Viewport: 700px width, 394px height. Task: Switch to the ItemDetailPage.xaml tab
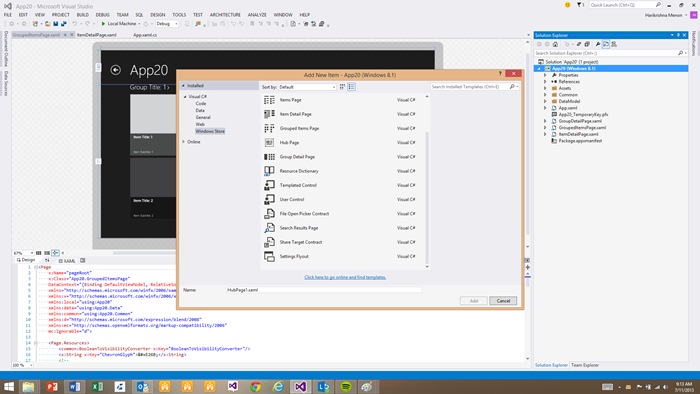[x=97, y=35]
